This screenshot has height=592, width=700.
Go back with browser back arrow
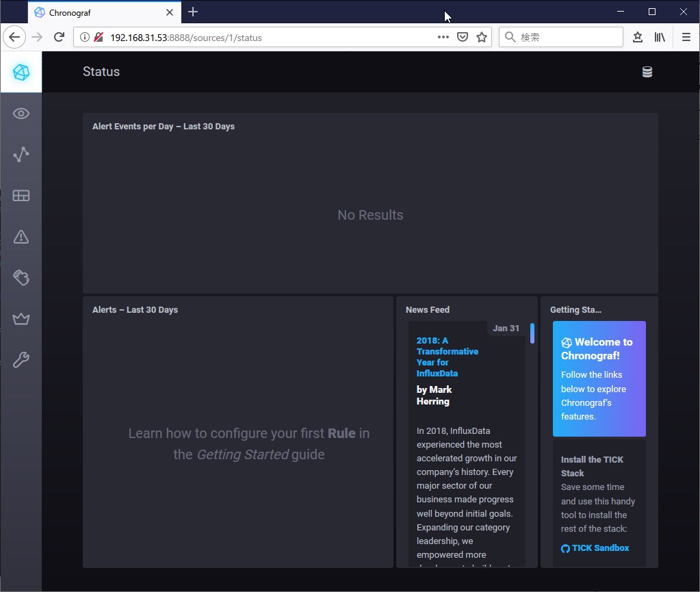coord(14,37)
